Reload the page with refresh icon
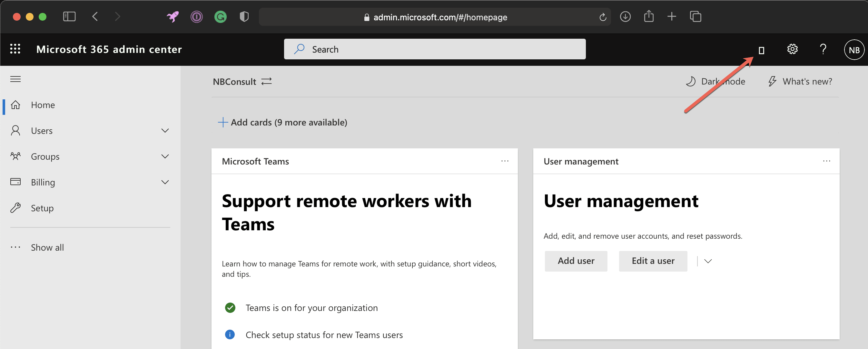 603,17
